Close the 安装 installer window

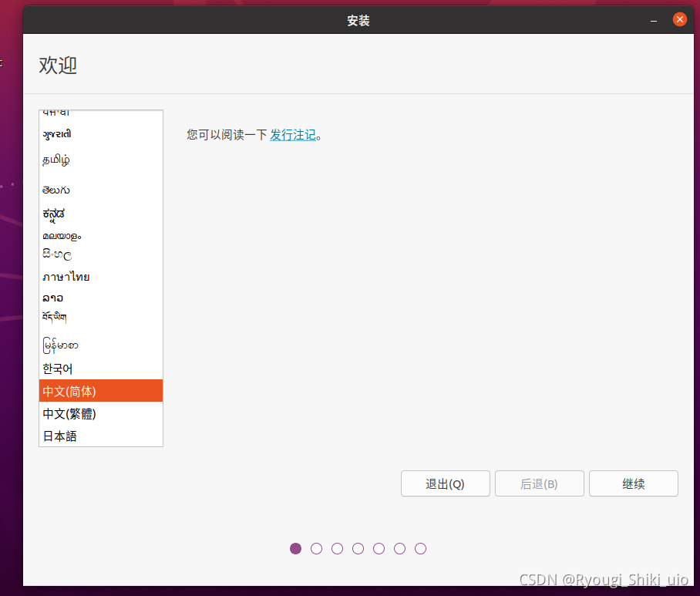(x=679, y=19)
